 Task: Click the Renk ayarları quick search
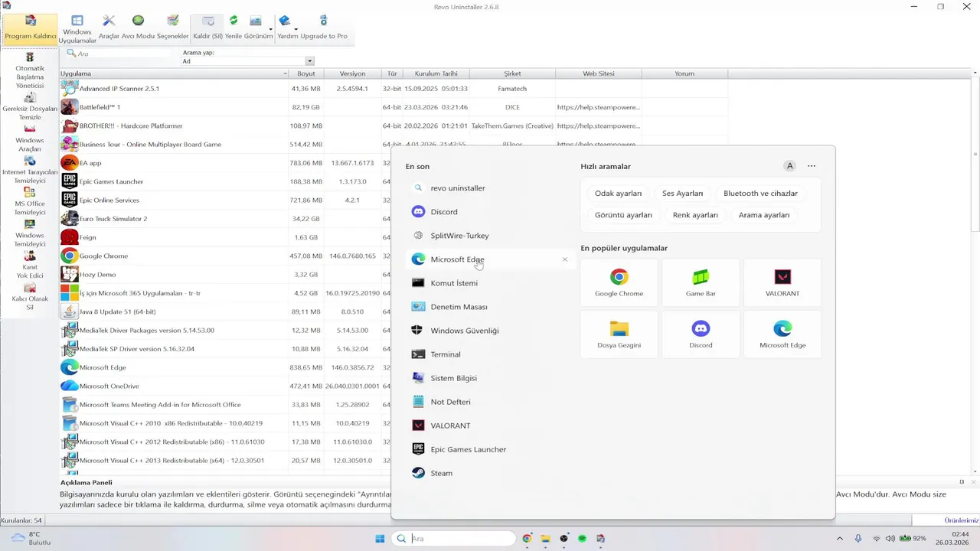695,215
